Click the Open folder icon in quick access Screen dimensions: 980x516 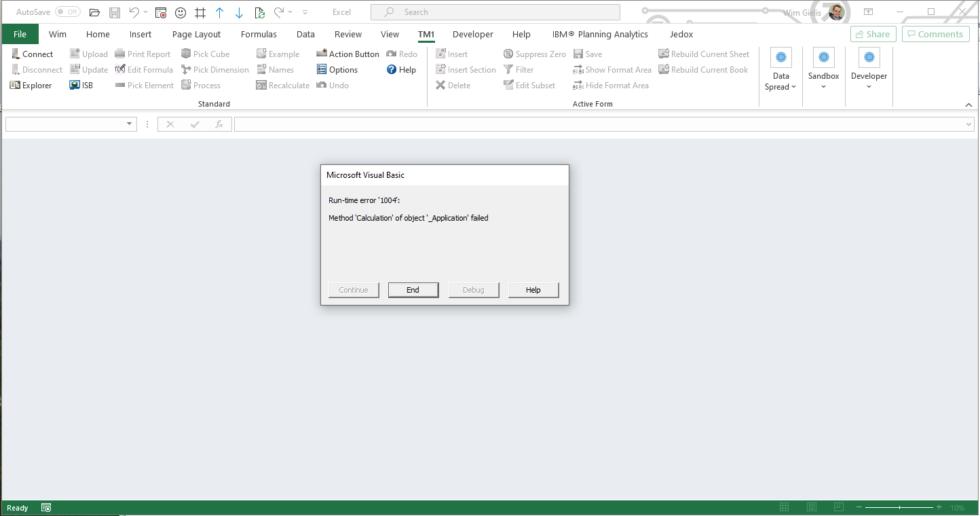click(95, 12)
